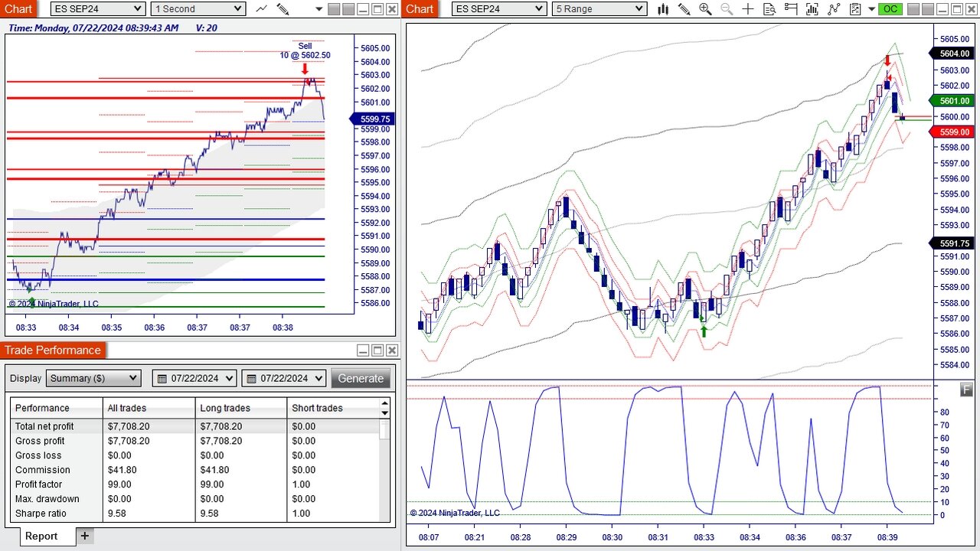This screenshot has height=551, width=980.
Task: Open Chart Trader panel icon
Action: (x=791, y=9)
